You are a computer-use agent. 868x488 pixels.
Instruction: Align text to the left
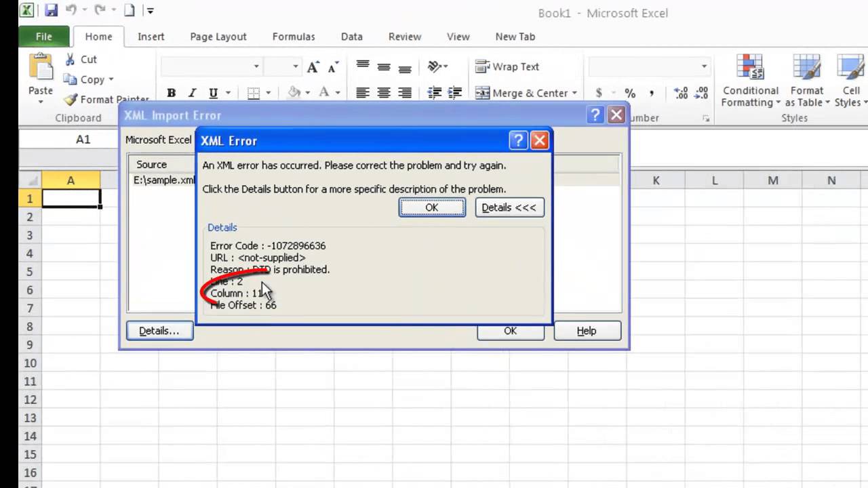(x=363, y=93)
